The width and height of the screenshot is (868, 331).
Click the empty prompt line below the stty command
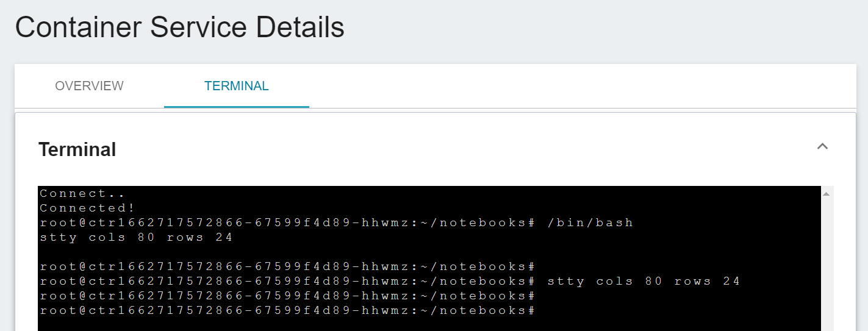point(287,296)
